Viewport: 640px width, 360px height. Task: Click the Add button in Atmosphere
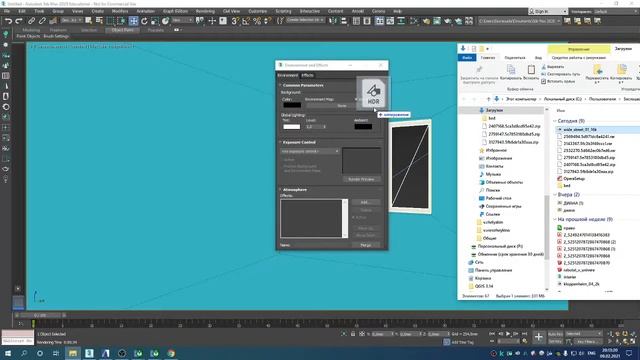click(365, 202)
